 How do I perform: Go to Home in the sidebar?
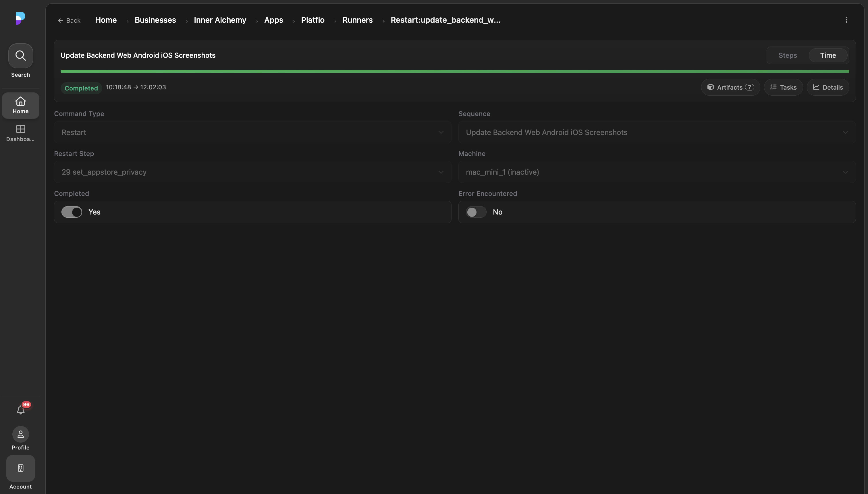(20, 105)
